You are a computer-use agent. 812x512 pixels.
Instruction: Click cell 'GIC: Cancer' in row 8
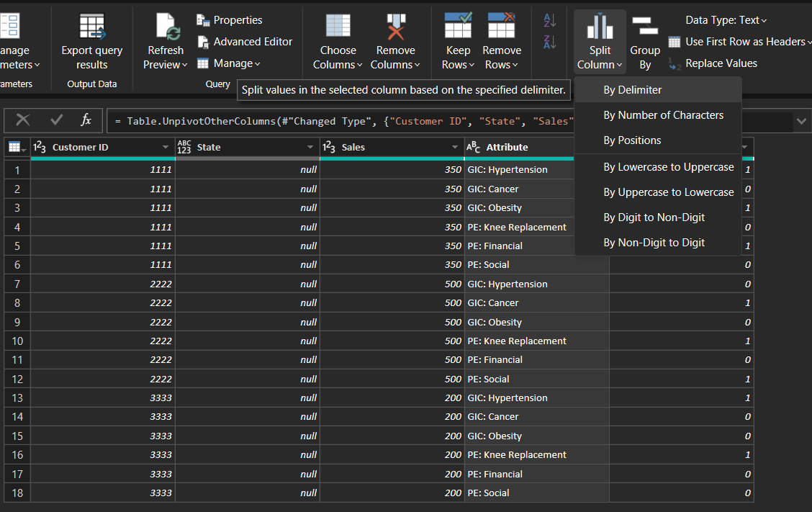coord(536,302)
